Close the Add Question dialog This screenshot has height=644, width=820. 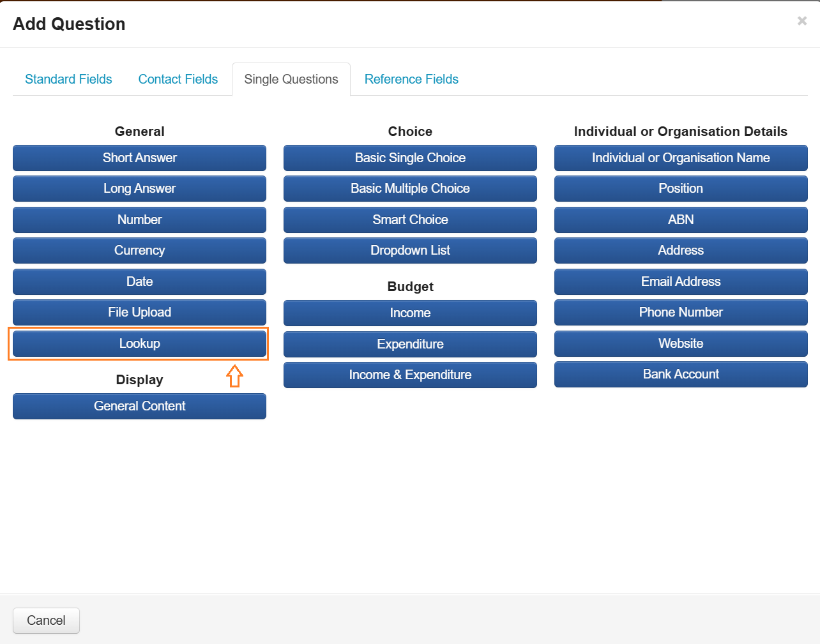(x=802, y=21)
